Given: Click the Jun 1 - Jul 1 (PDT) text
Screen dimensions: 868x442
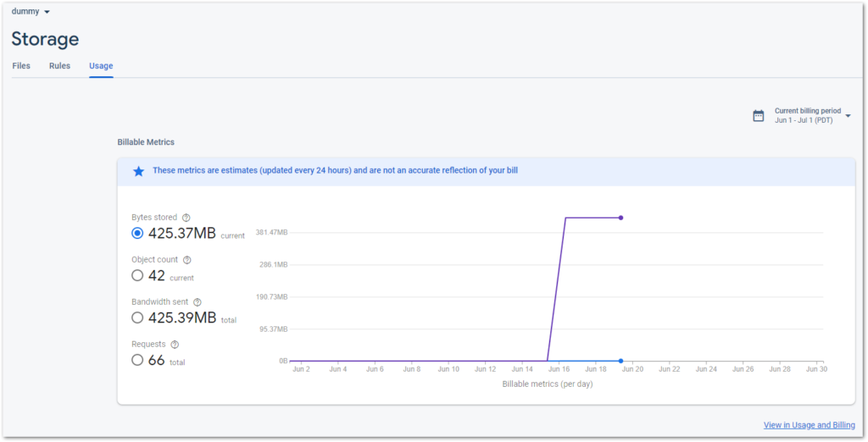Looking at the screenshot, I should pyautogui.click(x=804, y=120).
